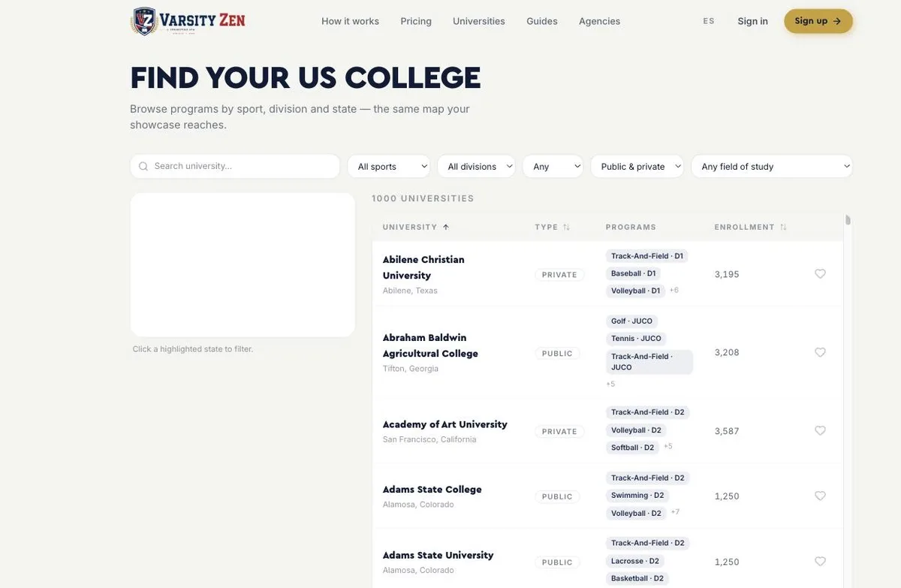Favorite Abilene Christian University with heart icon
The width and height of the screenshot is (901, 588).
pyautogui.click(x=820, y=274)
